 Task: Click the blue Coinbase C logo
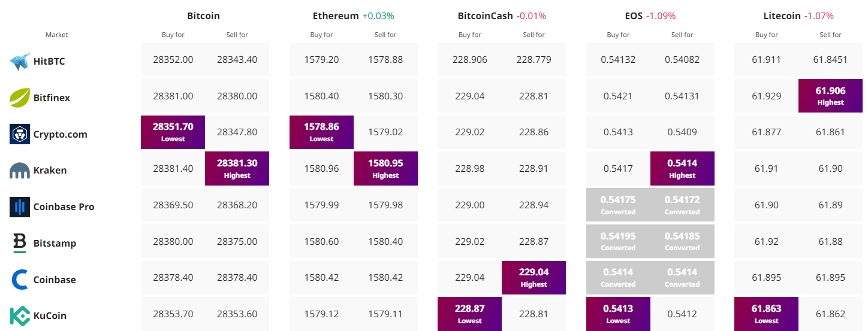pos(20,280)
